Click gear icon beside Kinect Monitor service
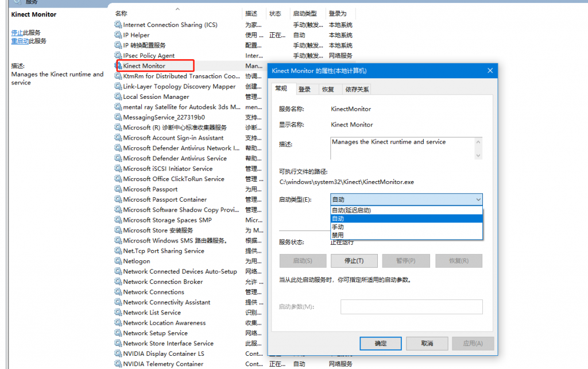Screen dimensions: 588x369 tap(119, 66)
